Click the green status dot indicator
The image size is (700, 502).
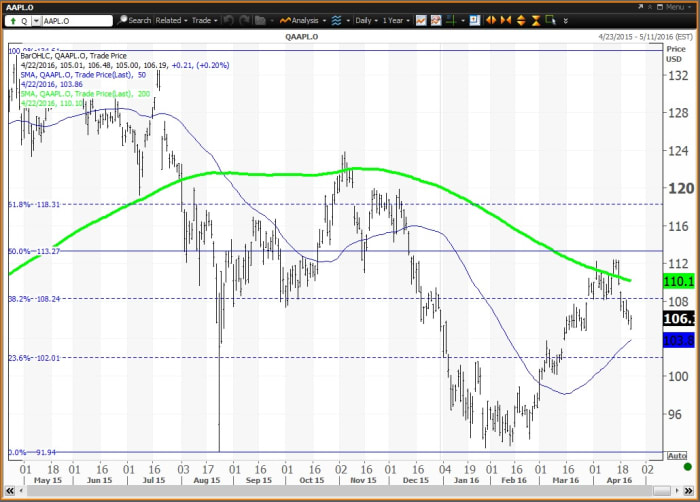pos(688,467)
